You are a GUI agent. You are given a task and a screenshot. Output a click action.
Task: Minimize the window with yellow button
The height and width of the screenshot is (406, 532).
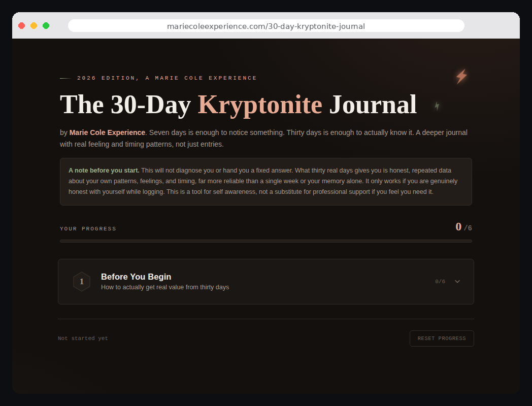[34, 26]
